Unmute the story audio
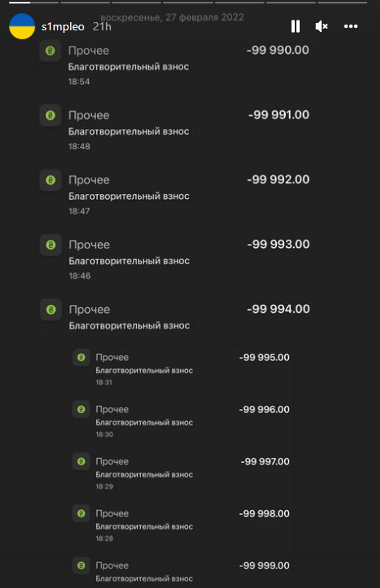This screenshot has width=380, height=588. coord(321,26)
